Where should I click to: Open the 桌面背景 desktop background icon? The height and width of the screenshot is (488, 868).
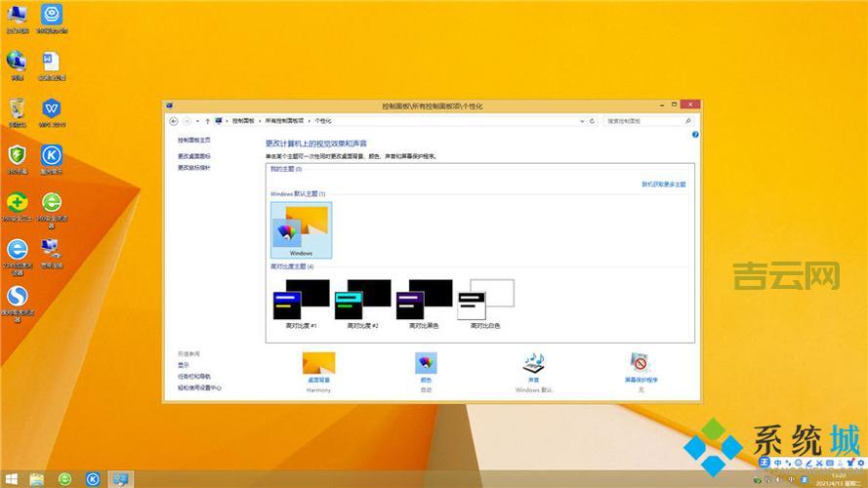click(x=318, y=365)
